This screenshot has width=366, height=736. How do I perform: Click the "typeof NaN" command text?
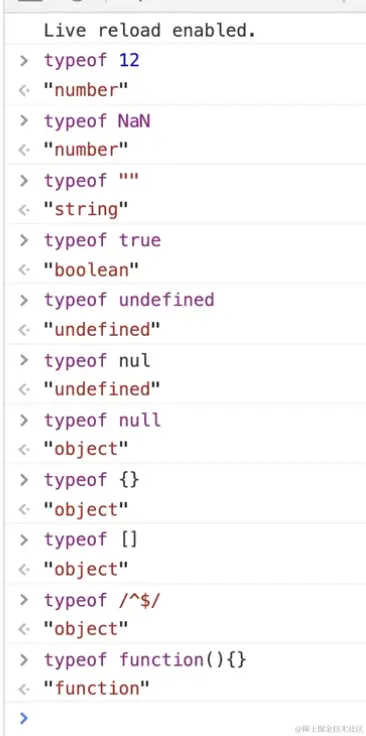point(97,121)
